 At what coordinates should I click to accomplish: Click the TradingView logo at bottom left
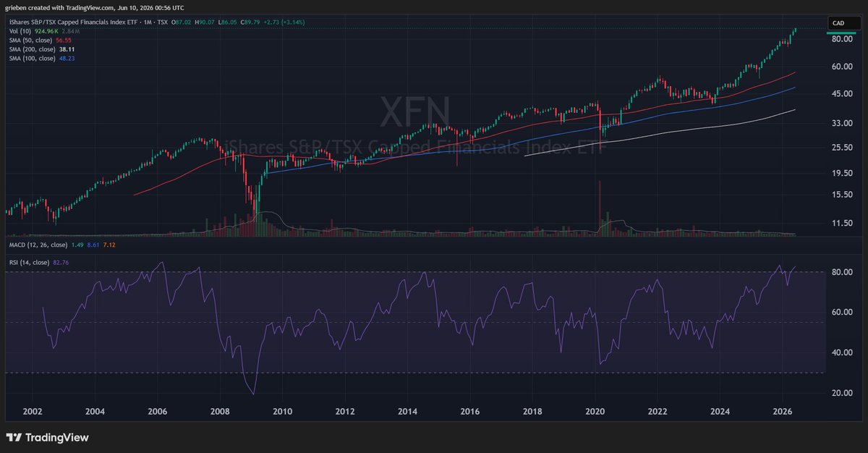click(x=47, y=438)
